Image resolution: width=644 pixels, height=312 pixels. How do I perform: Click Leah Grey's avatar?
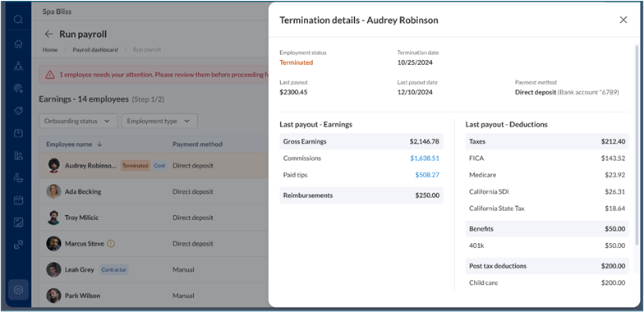pyautogui.click(x=53, y=269)
